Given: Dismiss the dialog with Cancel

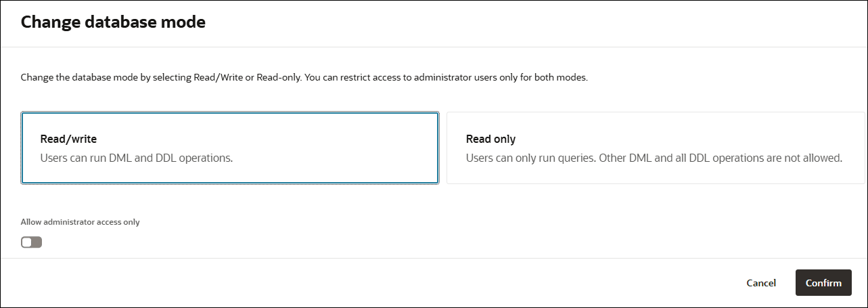Looking at the screenshot, I should [x=761, y=283].
